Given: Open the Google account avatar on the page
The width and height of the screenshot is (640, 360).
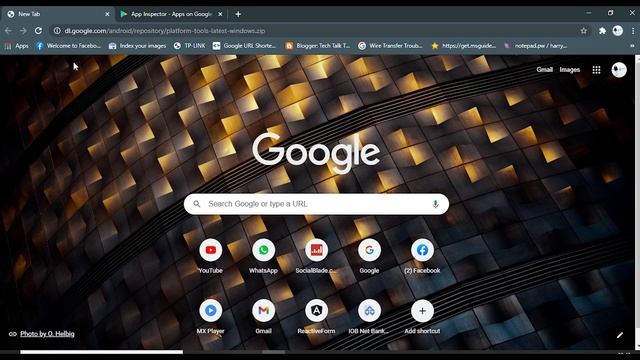Looking at the screenshot, I should (619, 70).
